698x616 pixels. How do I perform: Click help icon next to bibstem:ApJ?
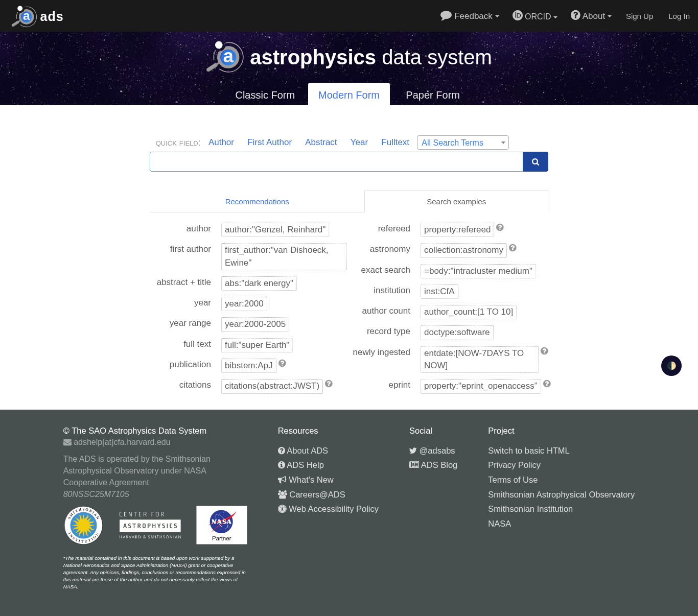[x=282, y=363]
